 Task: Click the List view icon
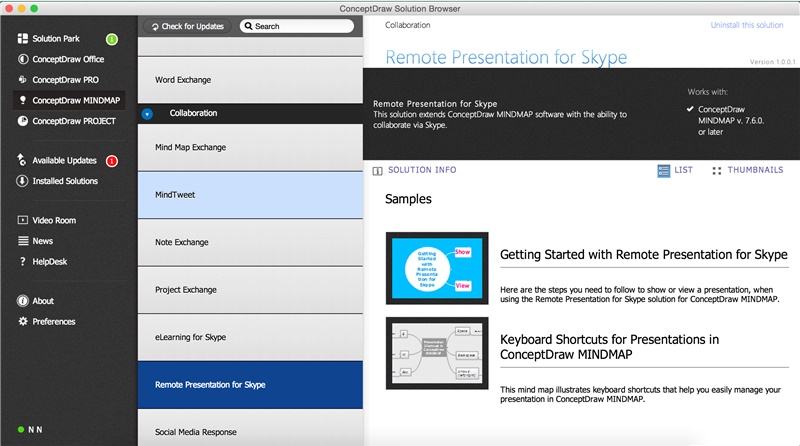tap(663, 171)
